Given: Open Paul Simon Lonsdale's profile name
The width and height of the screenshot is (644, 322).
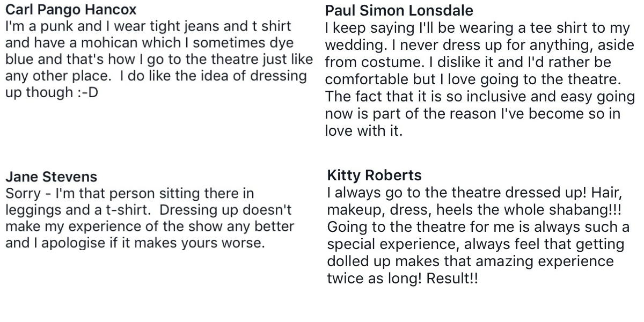Looking at the screenshot, I should click(x=399, y=11).
